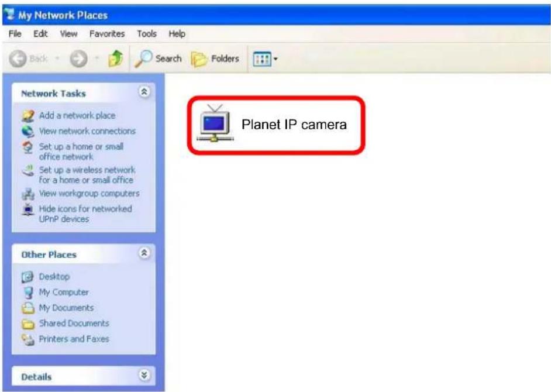This screenshot has width=551, height=392.
Task: Click Set up a home or small office network
Action: [x=81, y=152]
